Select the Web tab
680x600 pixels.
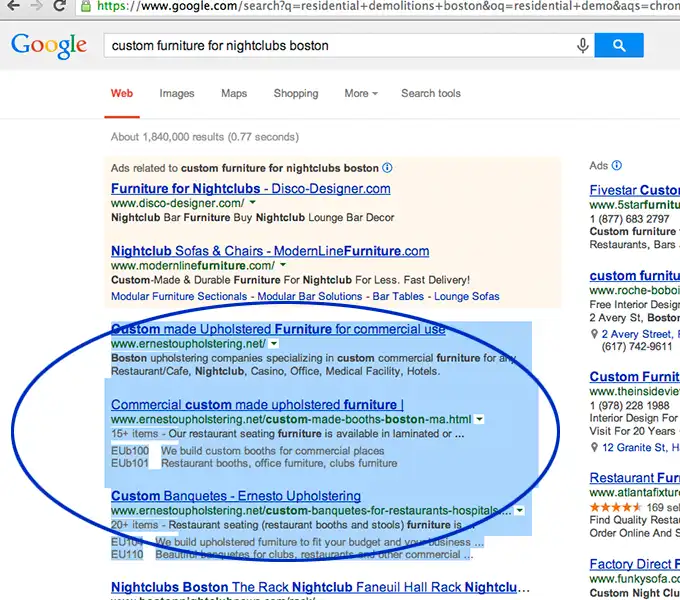[122, 93]
